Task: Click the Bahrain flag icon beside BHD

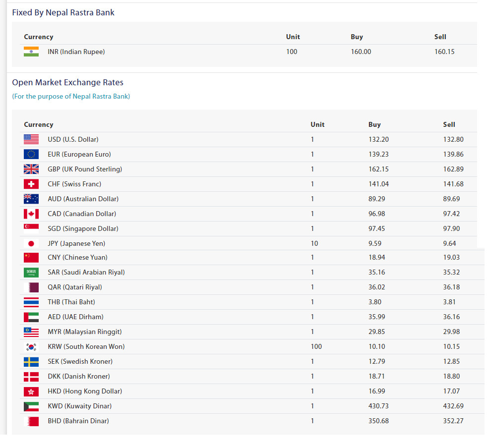Action: pos(31,421)
